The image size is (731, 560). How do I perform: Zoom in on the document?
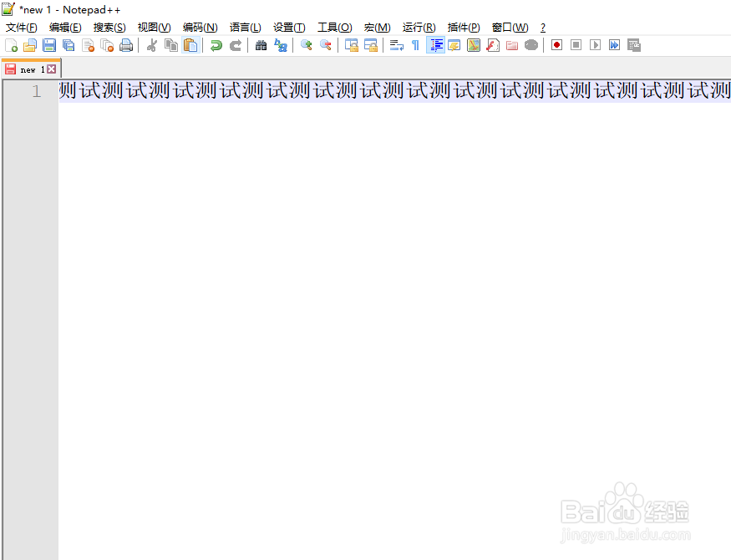point(305,45)
